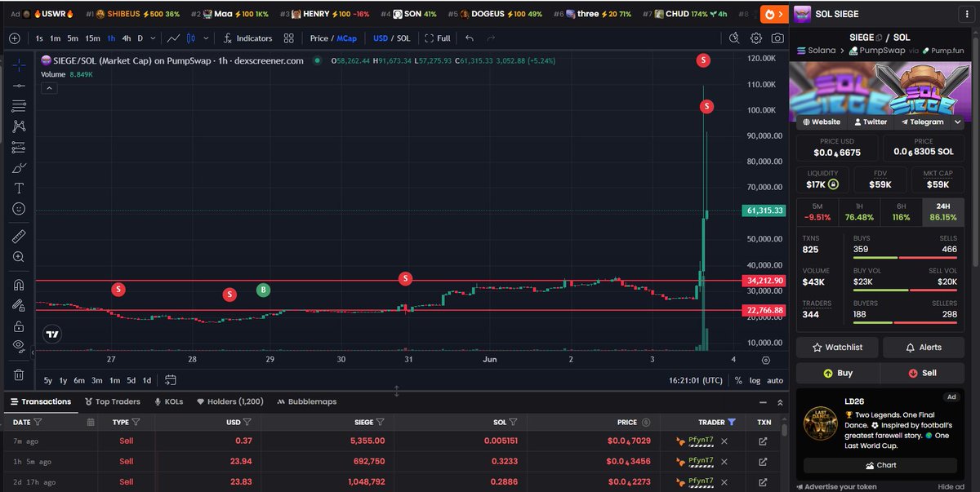Hide all drawings with eye icon
The image size is (980, 492).
[x=18, y=346]
